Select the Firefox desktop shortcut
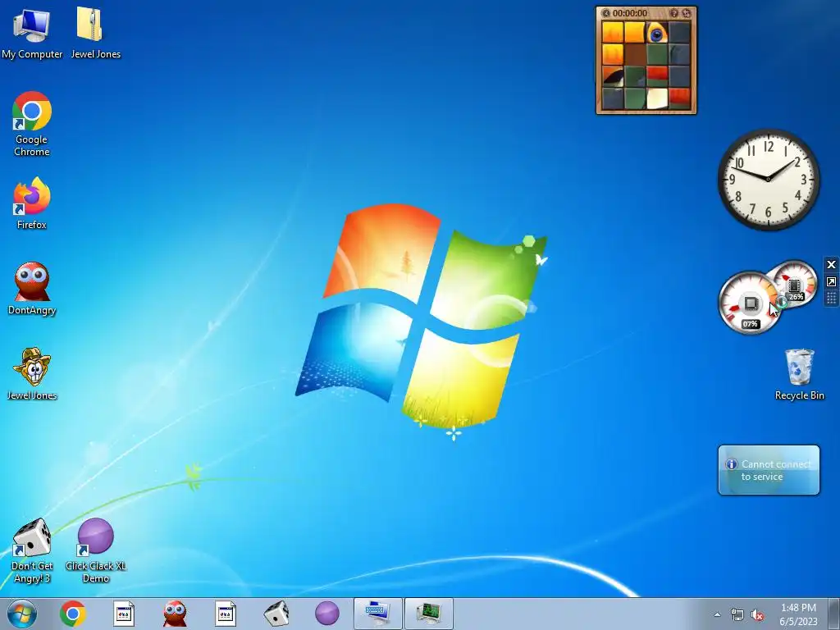840x630 pixels. click(x=32, y=203)
